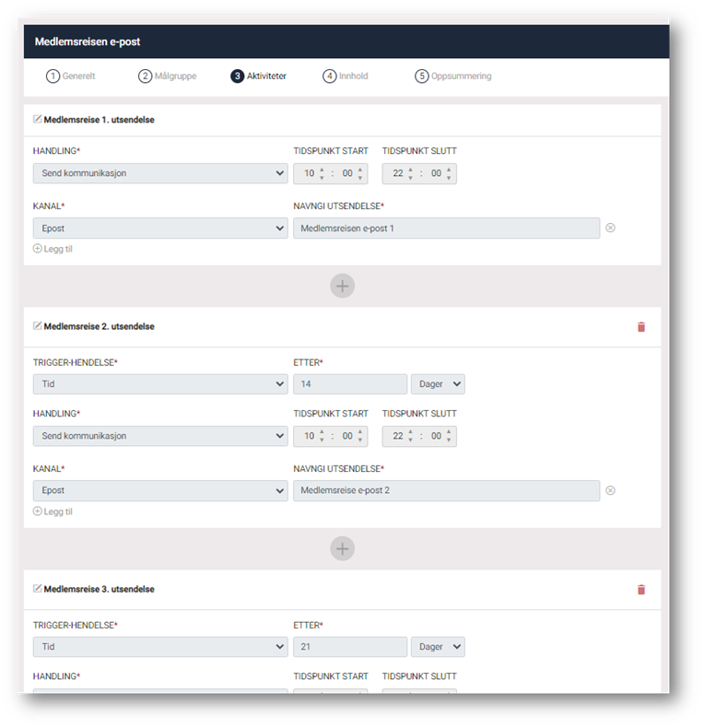This screenshot has width=704, height=728.
Task: Decrease start hour in 2. utsendelse
Action: pyautogui.click(x=322, y=440)
